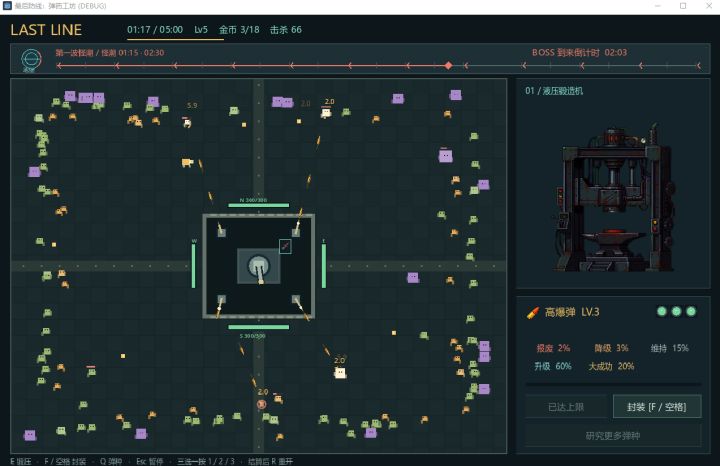Target the orange ringed marker labeled 2.0

[x=261, y=404]
